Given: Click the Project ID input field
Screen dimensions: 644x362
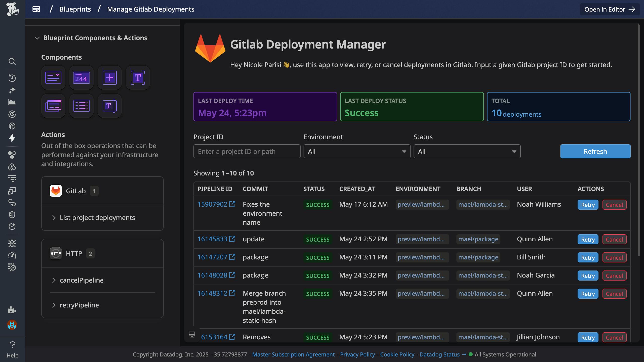Looking at the screenshot, I should 247,151.
